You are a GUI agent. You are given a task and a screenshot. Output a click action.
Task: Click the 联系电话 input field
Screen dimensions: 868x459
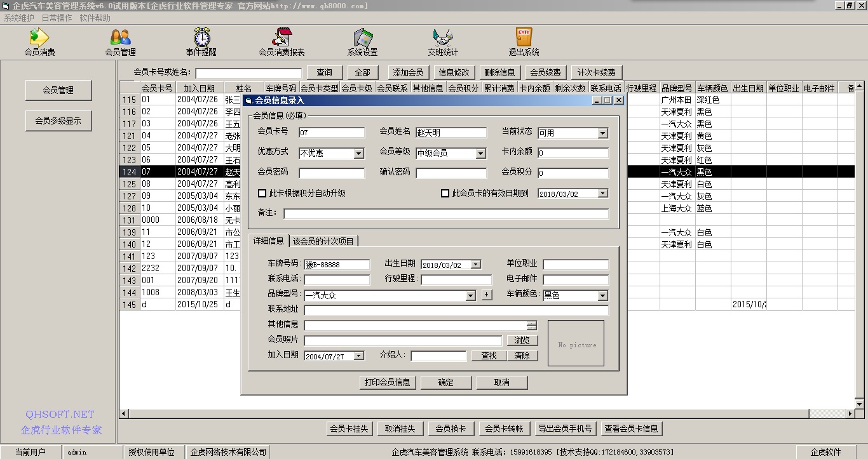coord(337,279)
